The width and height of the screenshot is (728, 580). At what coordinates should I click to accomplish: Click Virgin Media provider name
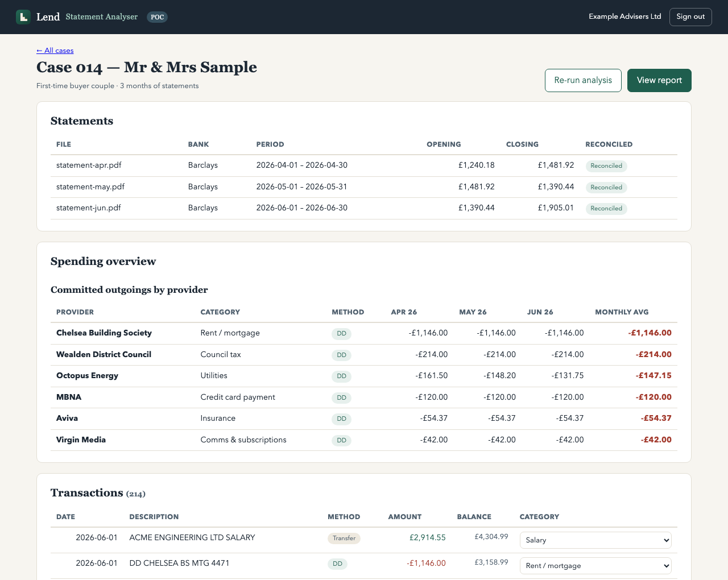click(81, 440)
